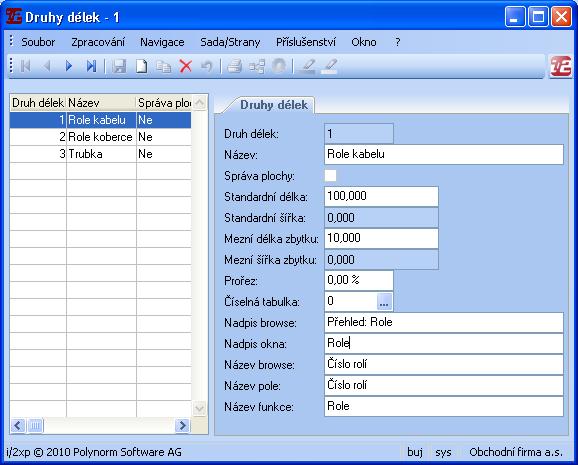Click list scroll down arrow
The image size is (578, 465).
199,408
